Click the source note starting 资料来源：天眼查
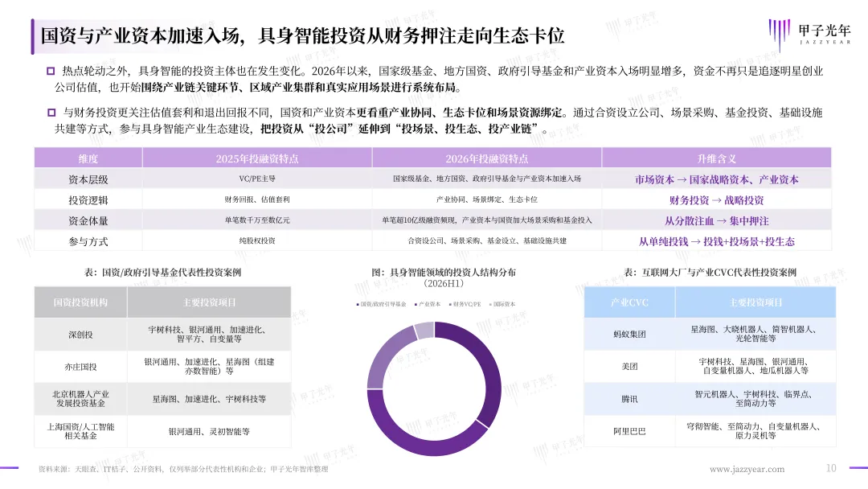The image size is (868, 489). coord(183,469)
